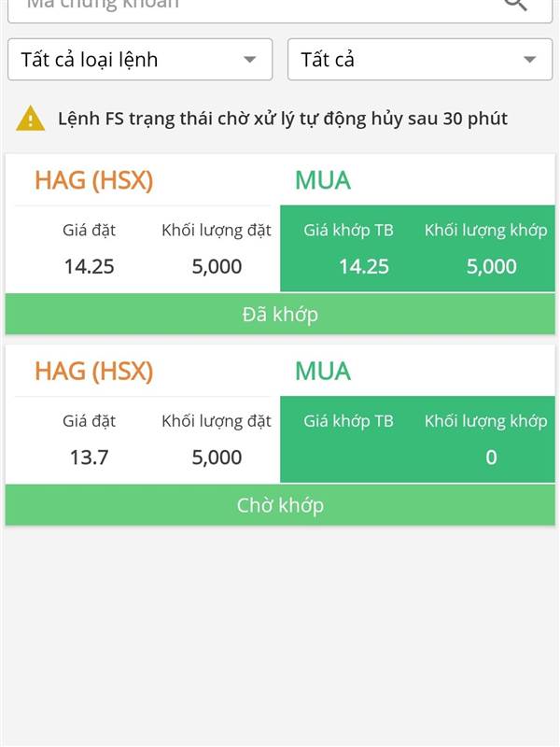Click the MUA label of the pending order

[x=323, y=371]
